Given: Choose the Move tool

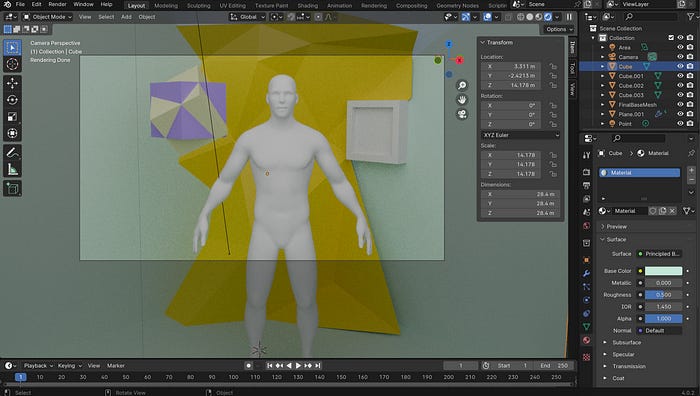Looking at the screenshot, I should (x=12, y=83).
